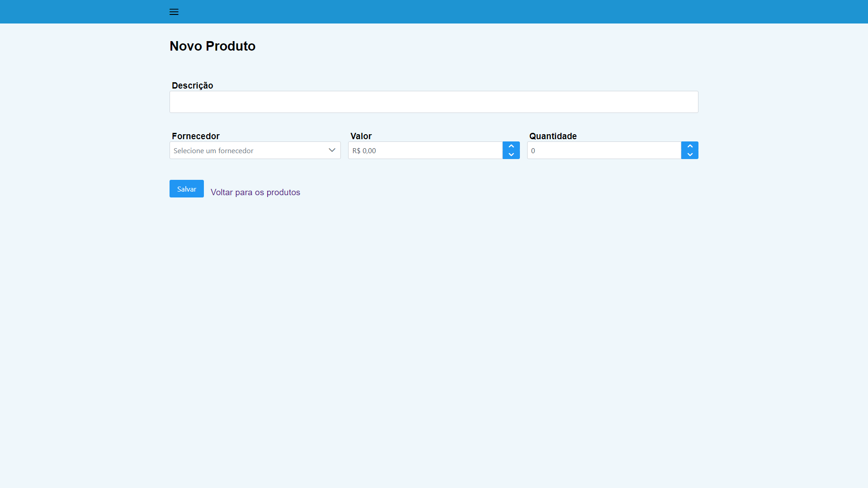This screenshot has width=868, height=488.
Task: Click into the Valor R$ 0,00 field
Action: tap(425, 150)
